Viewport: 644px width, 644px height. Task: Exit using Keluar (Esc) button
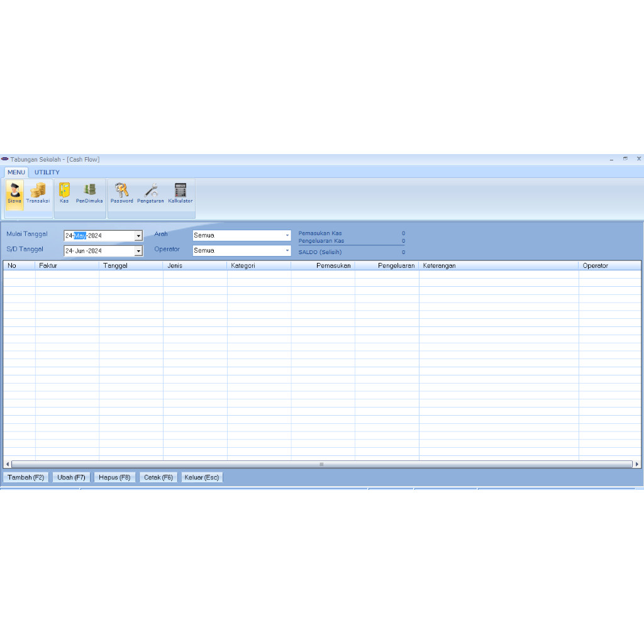click(x=201, y=477)
